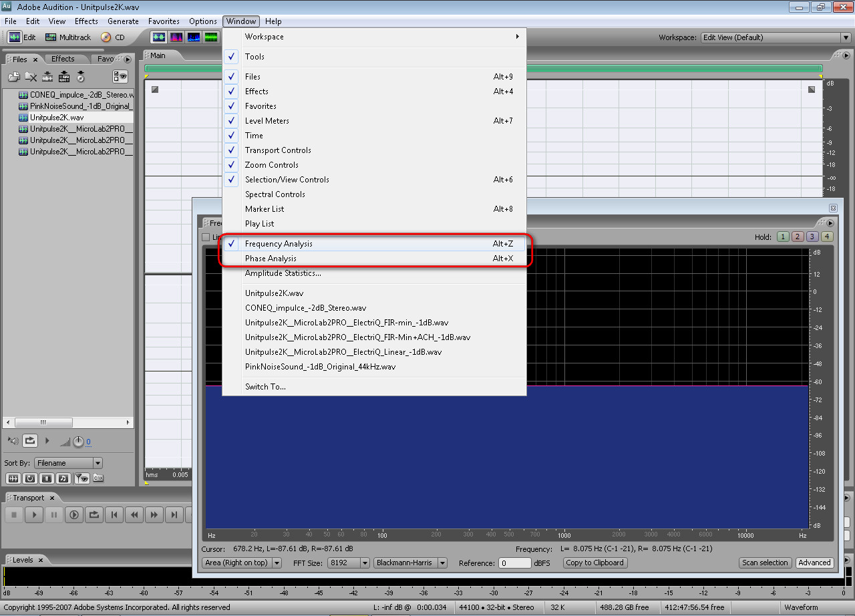Open the Area (Right on top) dropdown

[242, 563]
